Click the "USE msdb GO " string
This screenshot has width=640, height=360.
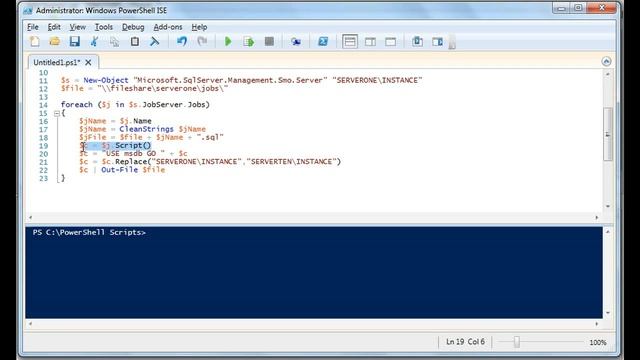click(x=133, y=154)
